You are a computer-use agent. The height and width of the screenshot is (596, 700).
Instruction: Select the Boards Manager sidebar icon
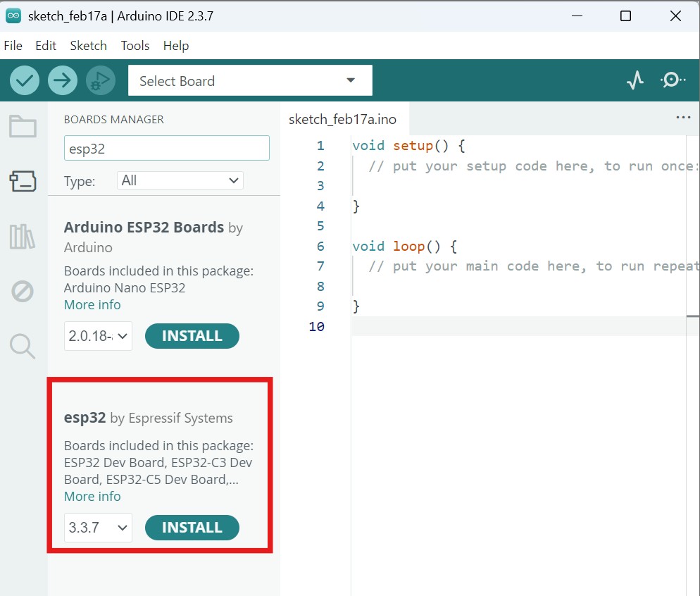(23, 181)
